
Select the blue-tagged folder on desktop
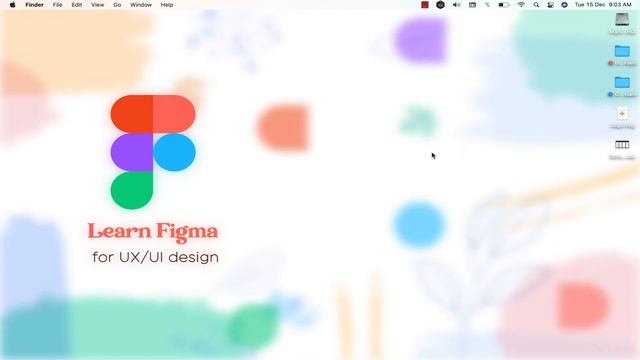coord(622,82)
